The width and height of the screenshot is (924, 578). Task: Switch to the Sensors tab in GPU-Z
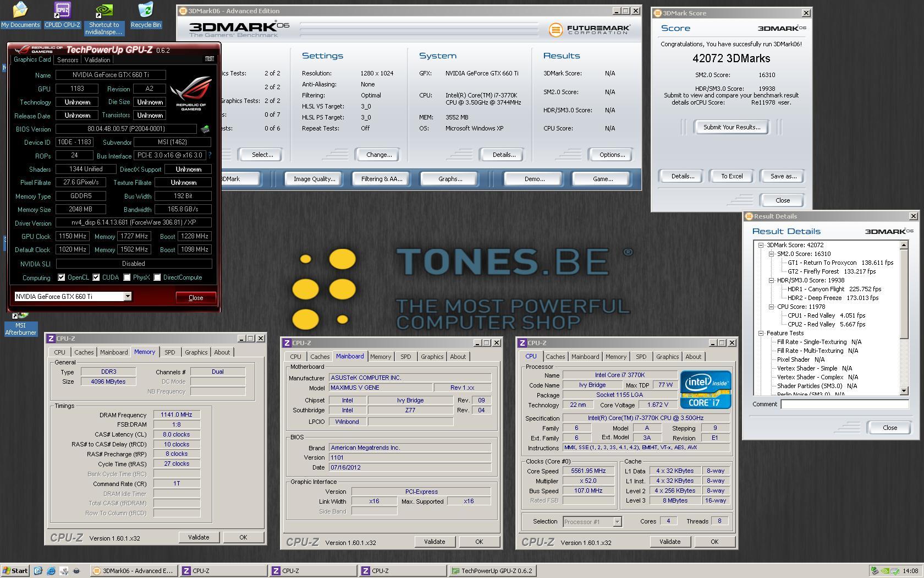click(x=68, y=60)
